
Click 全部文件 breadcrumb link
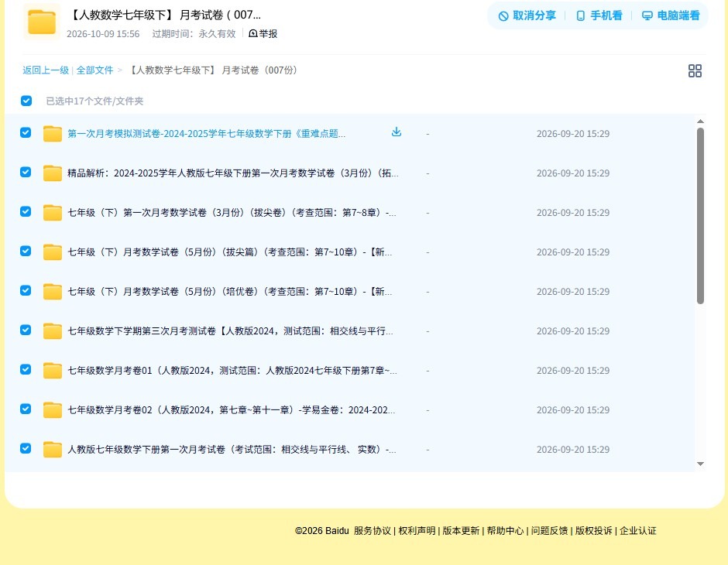point(94,70)
